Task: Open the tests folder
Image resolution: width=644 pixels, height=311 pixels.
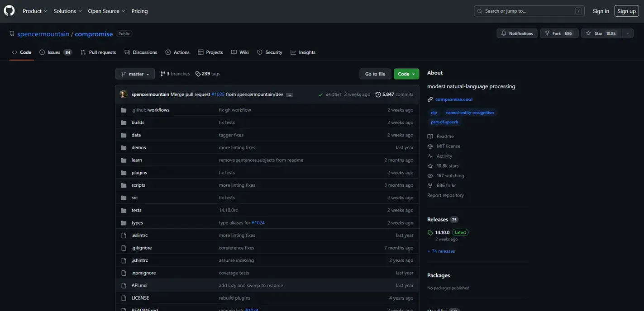Action: [x=137, y=211]
